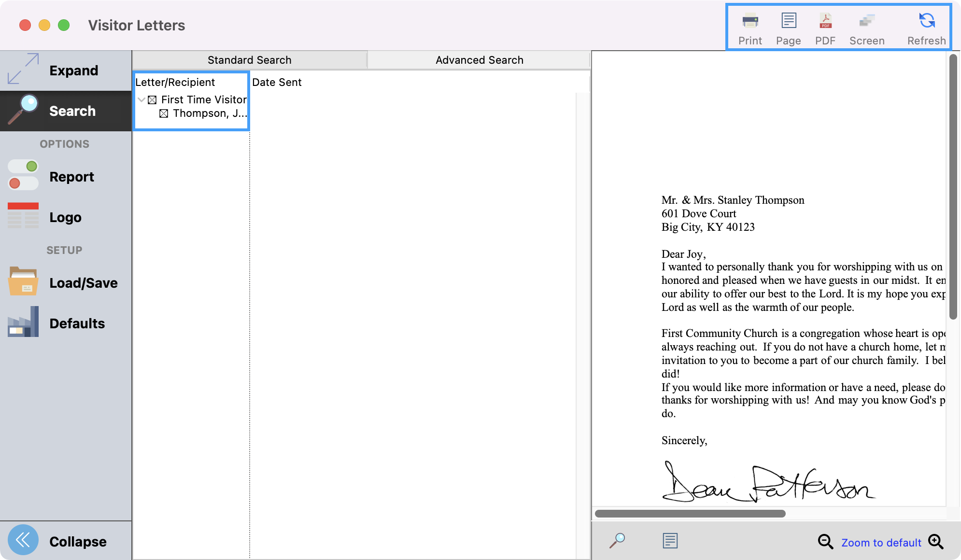Screen dimensions: 961x560
Task: Click the magnifier search icon below the preview
Action: click(x=617, y=541)
